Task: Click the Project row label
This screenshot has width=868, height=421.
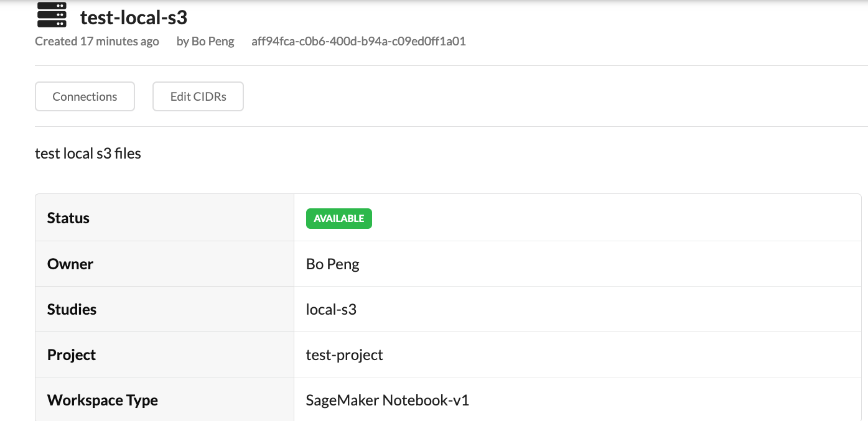Action: coord(71,354)
